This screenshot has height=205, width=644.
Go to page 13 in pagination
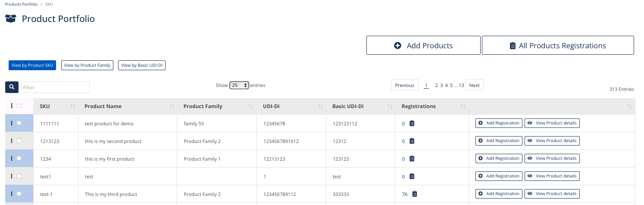(x=461, y=85)
